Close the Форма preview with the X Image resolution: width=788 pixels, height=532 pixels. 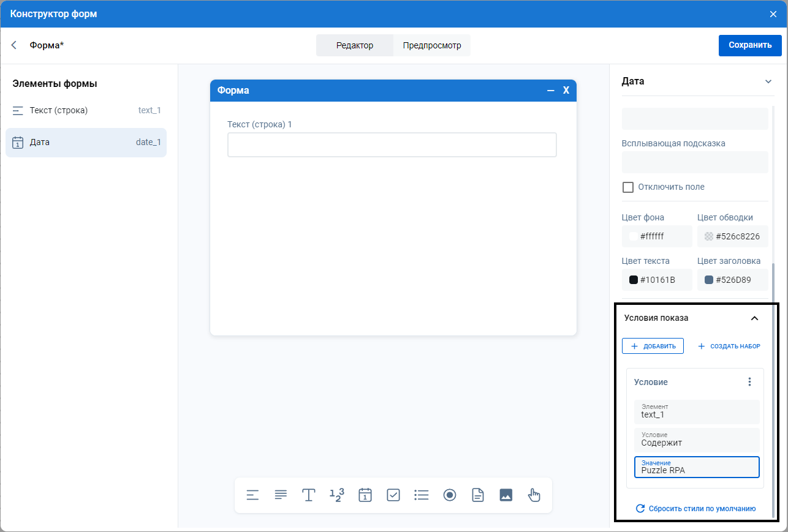point(566,91)
